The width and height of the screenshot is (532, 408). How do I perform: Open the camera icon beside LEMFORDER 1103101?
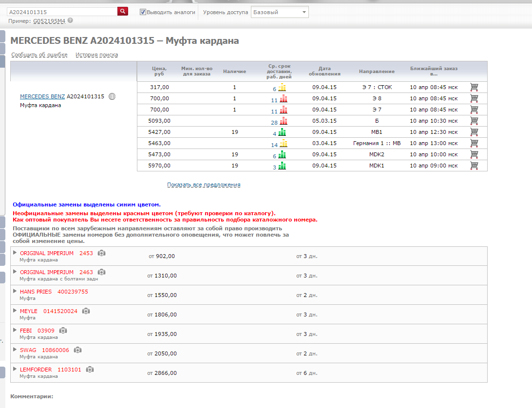[x=90, y=370]
